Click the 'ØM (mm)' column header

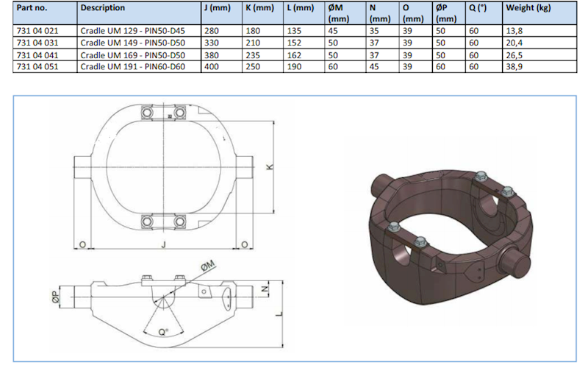click(x=345, y=13)
